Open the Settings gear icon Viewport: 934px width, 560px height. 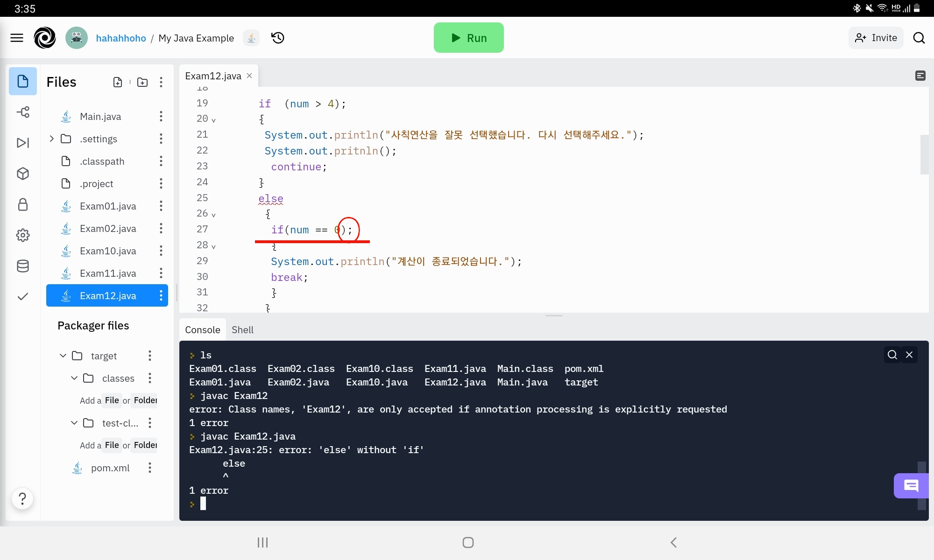click(23, 235)
